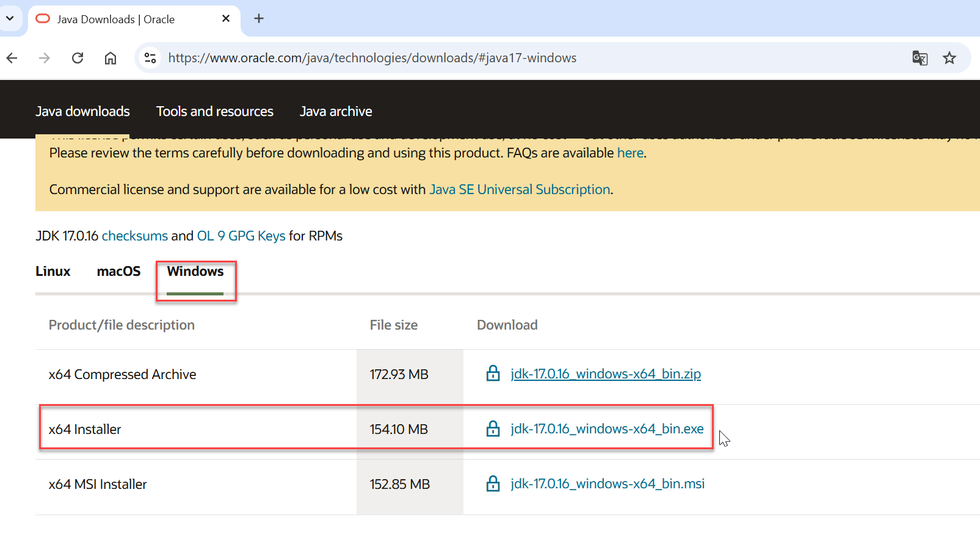Click the 'Product/file description' column header
Screen dimensions: 980x542
(122, 325)
